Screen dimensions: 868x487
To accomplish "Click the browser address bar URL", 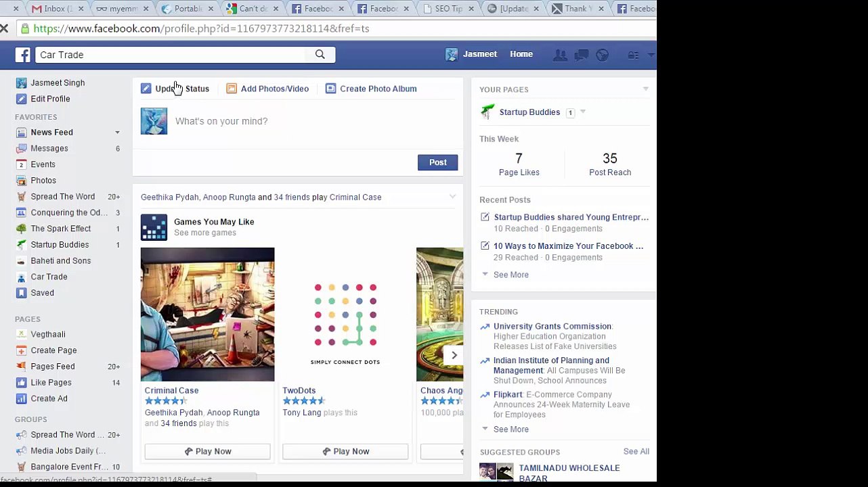I will [202, 28].
